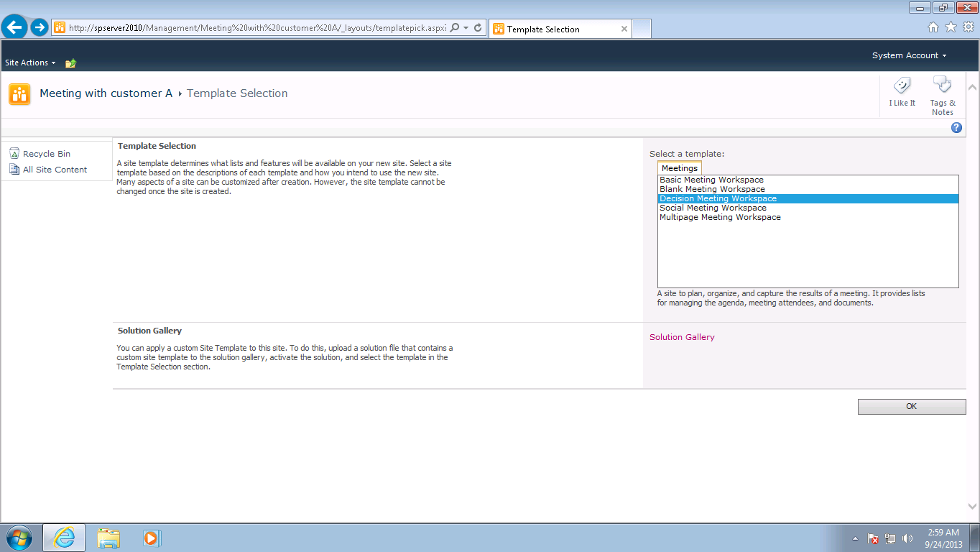
Task: Click the Help question mark icon
Action: [x=956, y=127]
